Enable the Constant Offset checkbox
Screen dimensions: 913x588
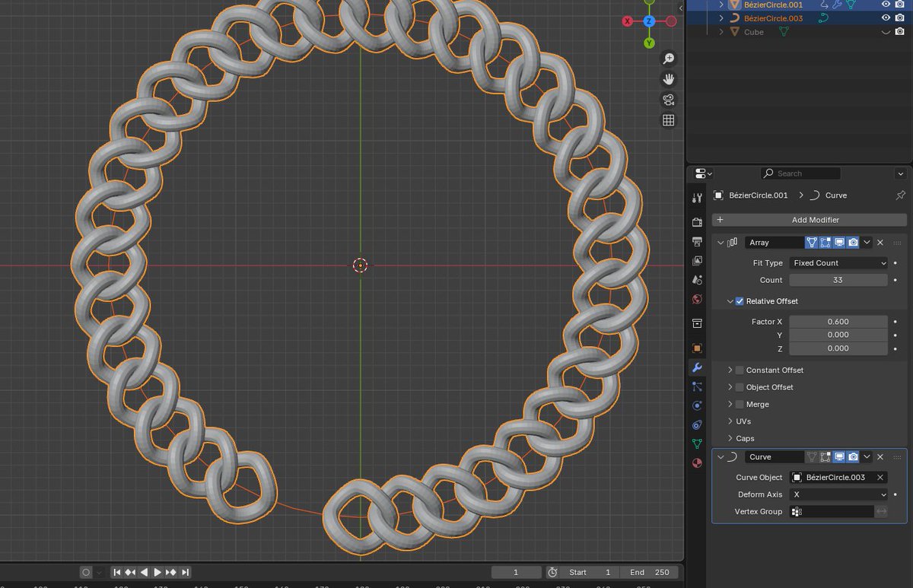point(740,370)
